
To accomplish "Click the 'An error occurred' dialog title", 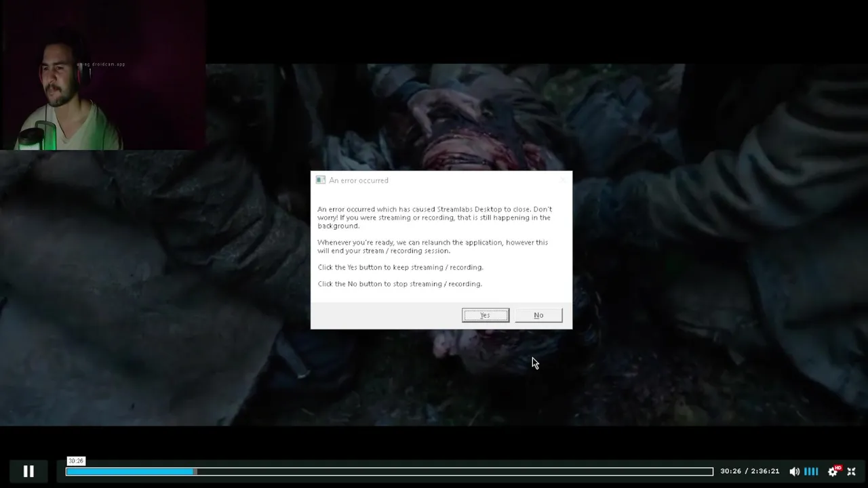I will [x=359, y=180].
